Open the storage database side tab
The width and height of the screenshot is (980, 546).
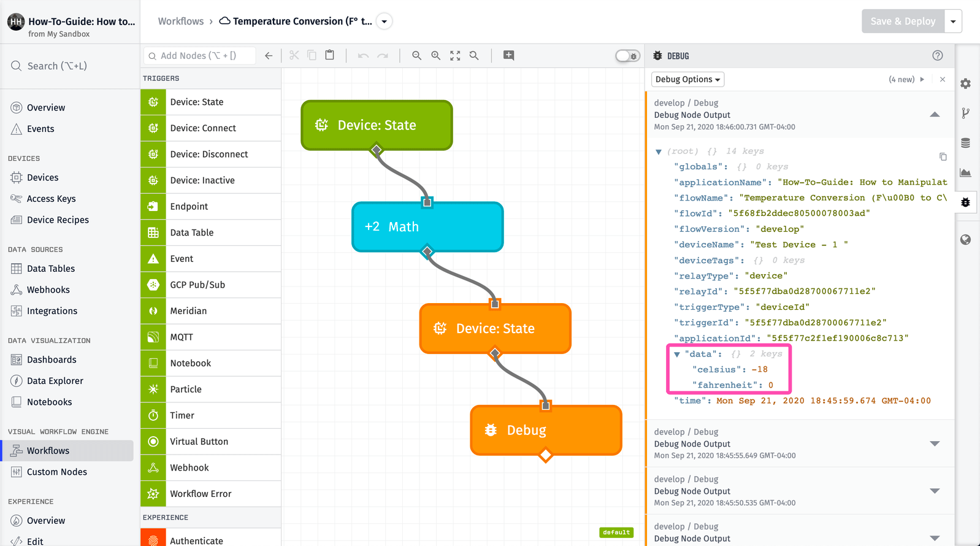pos(965,143)
